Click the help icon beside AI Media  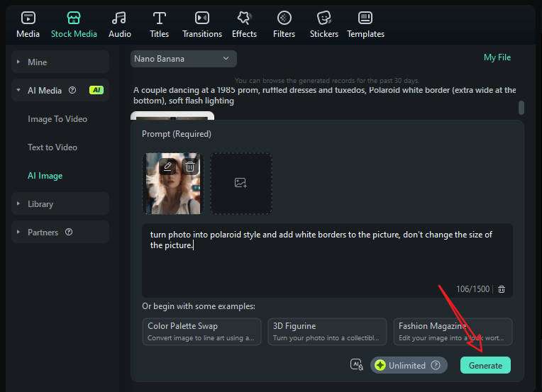72,90
